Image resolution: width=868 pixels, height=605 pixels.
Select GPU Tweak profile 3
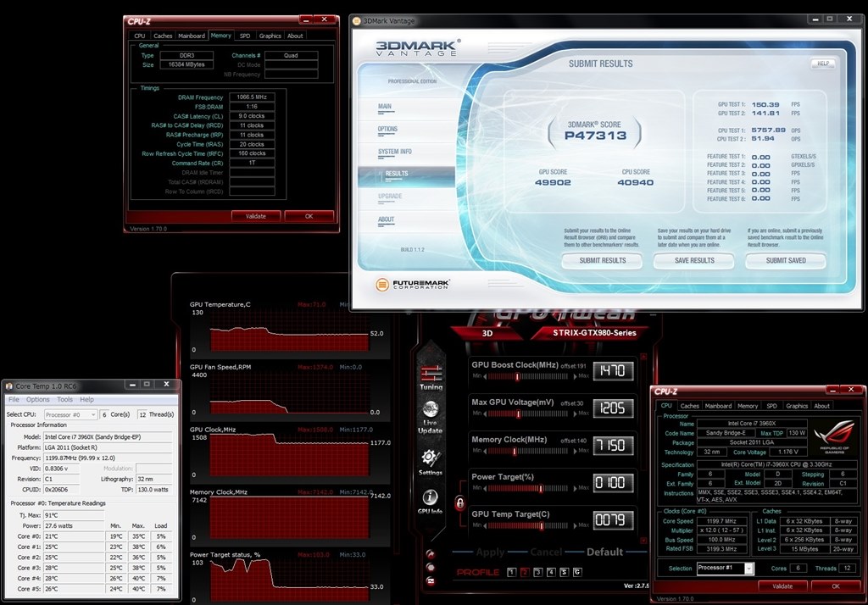pyautogui.click(x=537, y=572)
